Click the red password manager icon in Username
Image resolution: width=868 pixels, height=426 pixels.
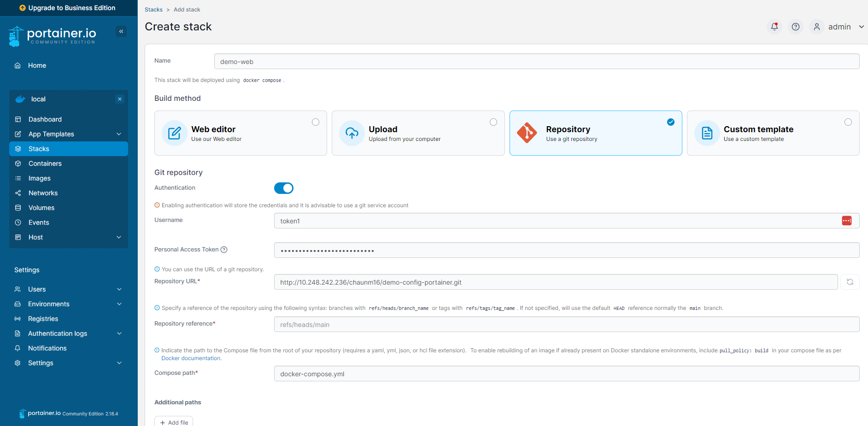coord(847,221)
